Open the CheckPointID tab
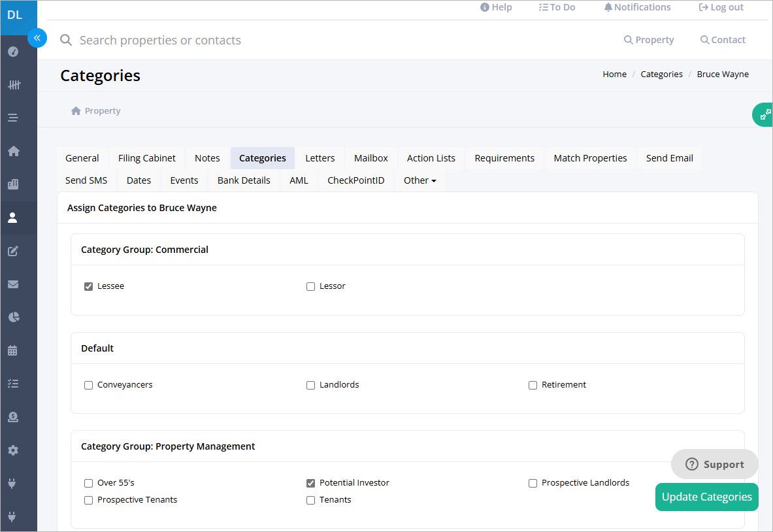 [356, 180]
